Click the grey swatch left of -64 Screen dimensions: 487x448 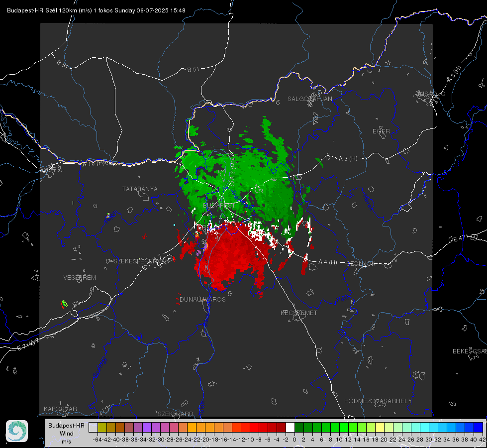pos(93,428)
